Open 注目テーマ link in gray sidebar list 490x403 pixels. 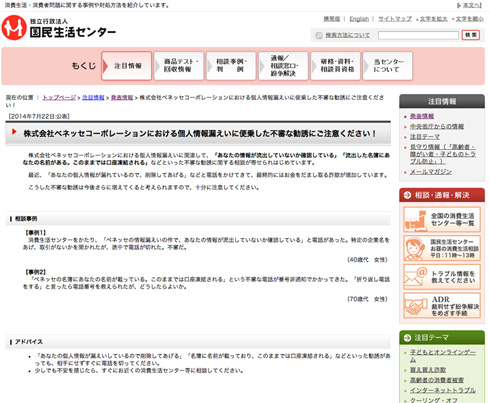(x=425, y=137)
